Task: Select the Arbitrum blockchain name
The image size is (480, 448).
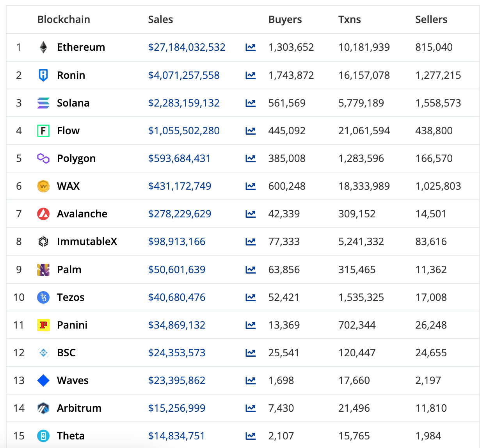Action: [x=79, y=408]
